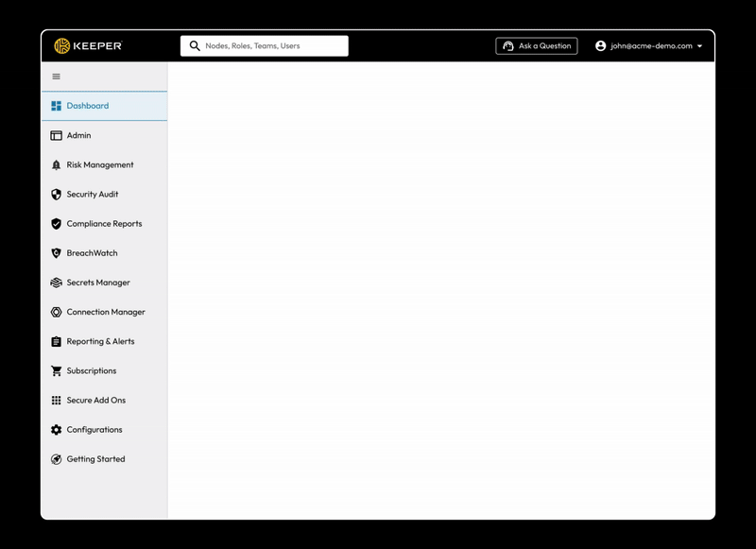Open Compliance Reports
Viewport: 756px width, 549px height.
coord(105,224)
